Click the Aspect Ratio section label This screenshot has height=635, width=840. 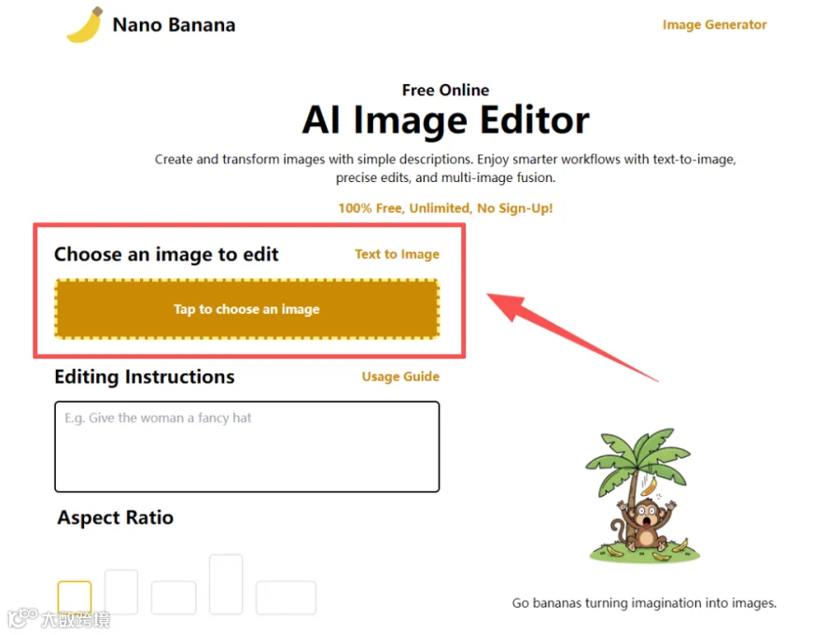point(115,517)
